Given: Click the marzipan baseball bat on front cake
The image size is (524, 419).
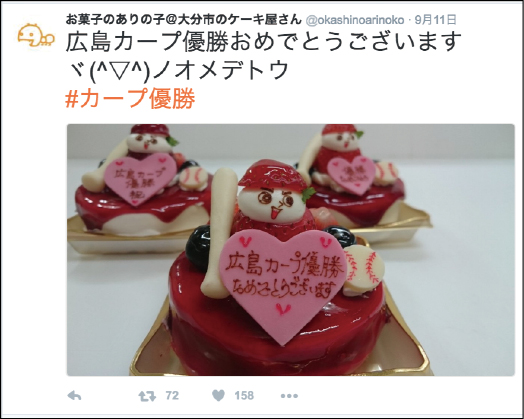Looking at the screenshot, I should pyautogui.click(x=219, y=233).
